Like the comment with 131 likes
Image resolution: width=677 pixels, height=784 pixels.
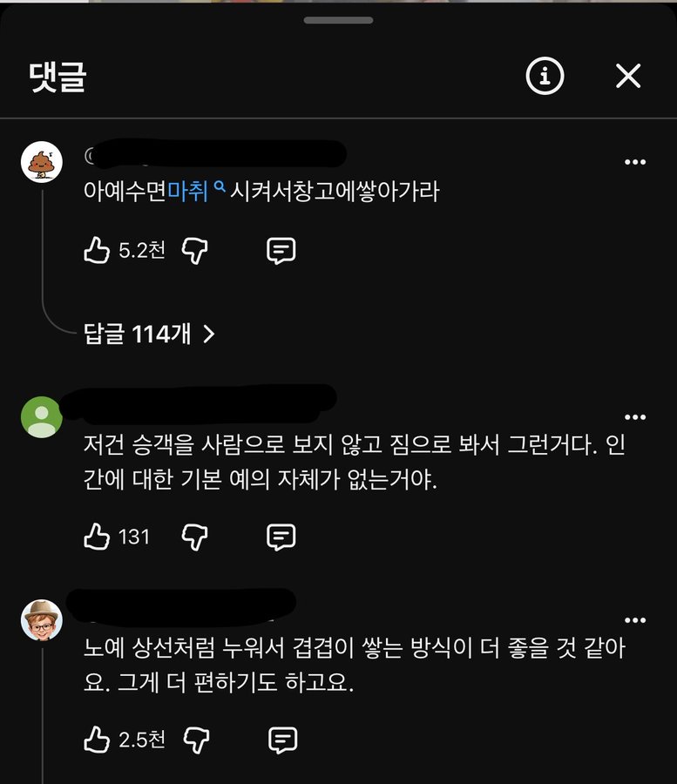click(97, 537)
